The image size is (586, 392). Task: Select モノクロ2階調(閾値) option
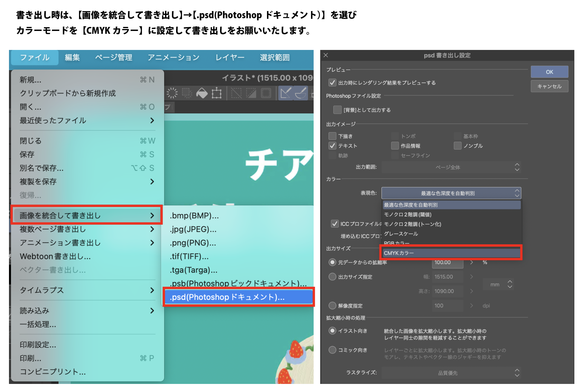click(x=451, y=214)
